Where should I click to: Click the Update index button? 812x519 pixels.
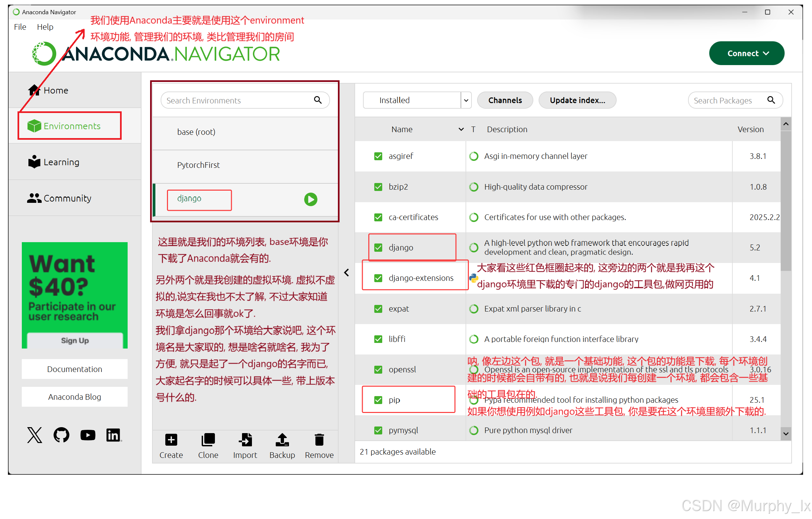coord(577,100)
